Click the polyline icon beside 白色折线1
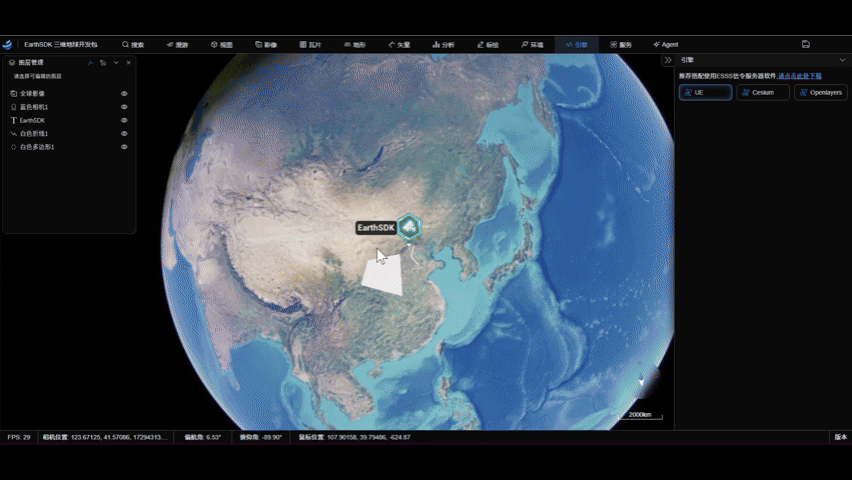Viewport: 852px width, 480px height. point(14,133)
